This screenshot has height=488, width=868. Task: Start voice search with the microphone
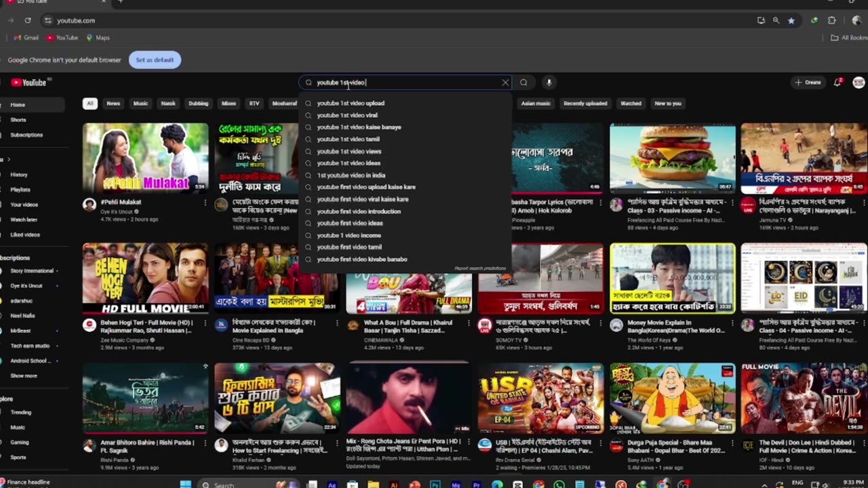click(x=549, y=83)
